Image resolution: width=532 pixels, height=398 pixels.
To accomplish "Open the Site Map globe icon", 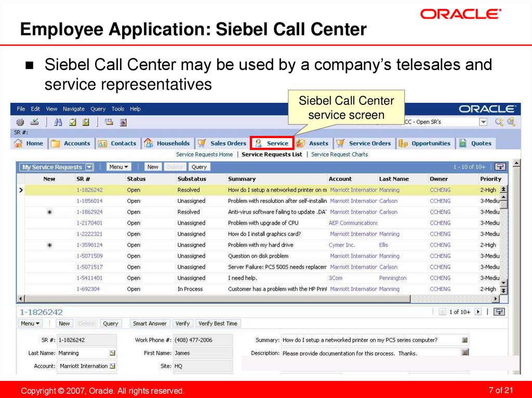I will coord(20,122).
